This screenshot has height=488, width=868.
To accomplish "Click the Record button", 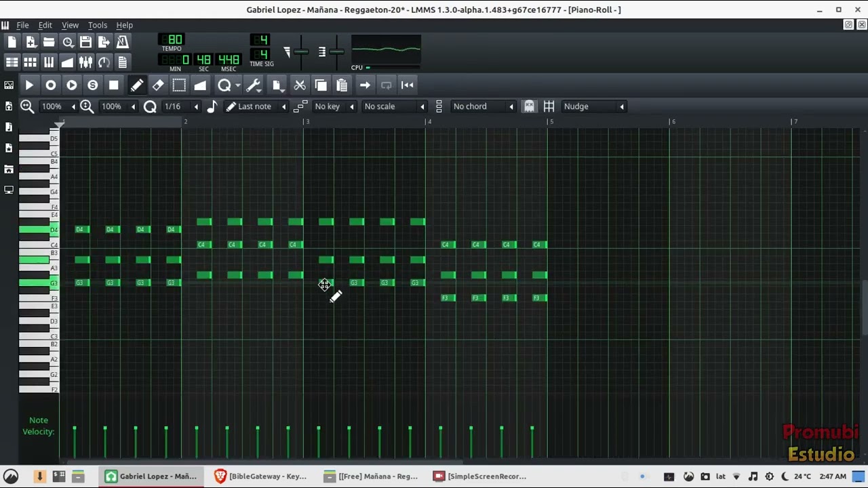I will (50, 85).
